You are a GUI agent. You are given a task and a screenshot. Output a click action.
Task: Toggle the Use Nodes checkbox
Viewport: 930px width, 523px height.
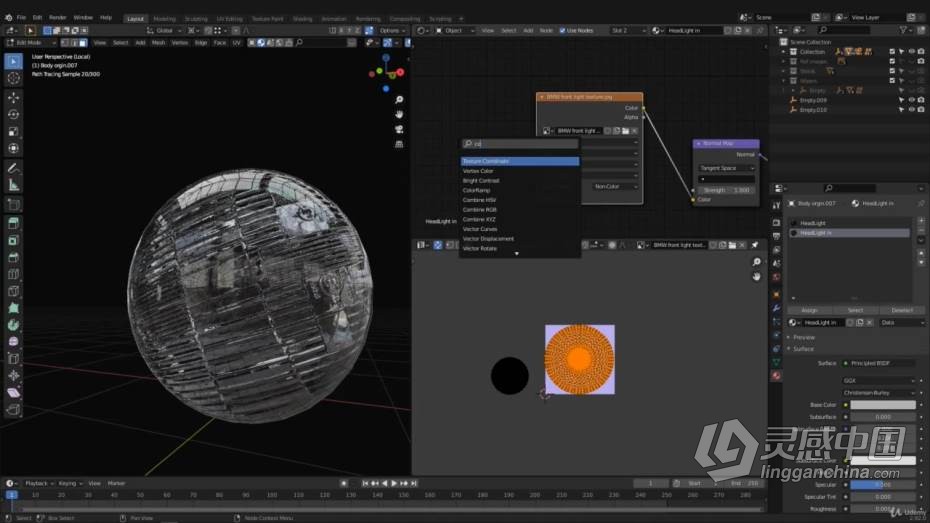point(562,30)
